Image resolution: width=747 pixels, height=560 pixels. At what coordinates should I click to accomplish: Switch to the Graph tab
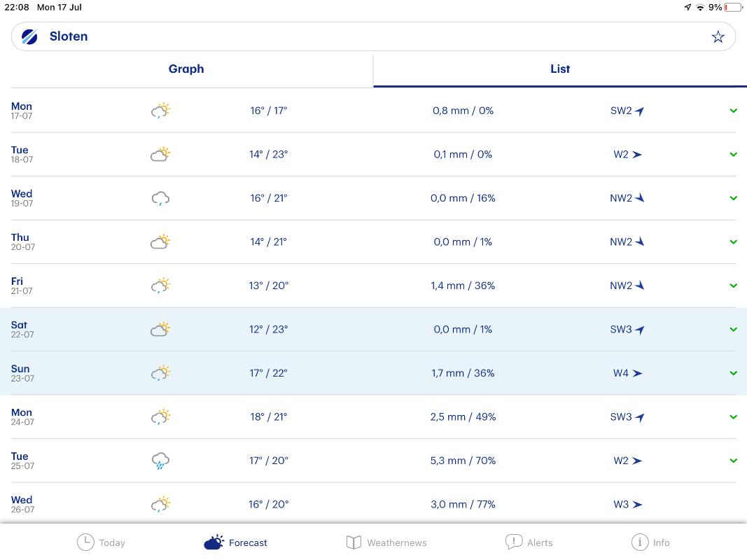tap(186, 69)
